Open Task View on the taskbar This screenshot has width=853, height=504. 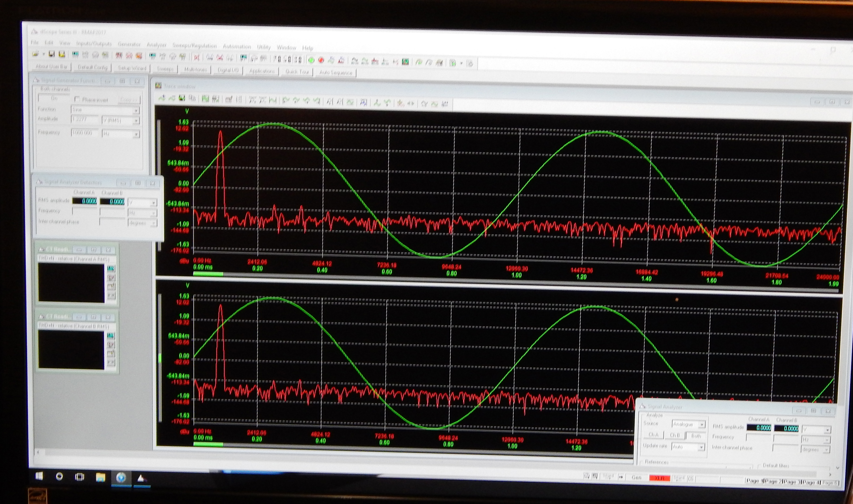(80, 477)
